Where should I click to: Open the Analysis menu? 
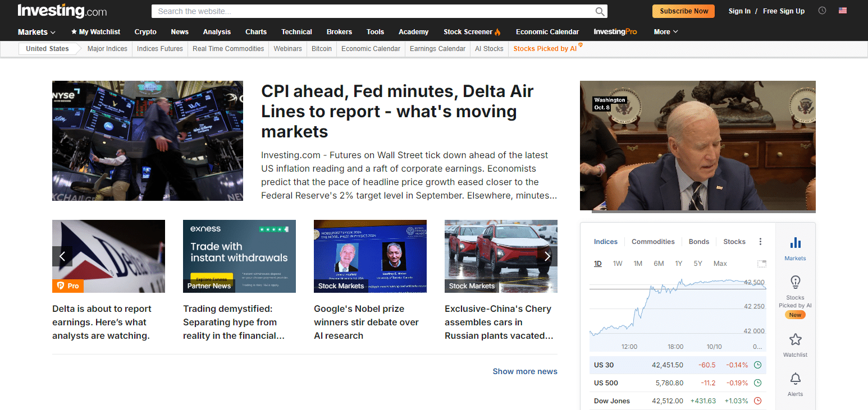[217, 32]
